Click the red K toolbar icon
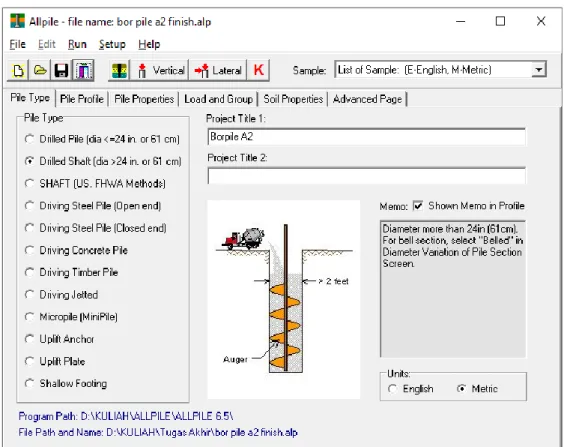The image size is (564, 447). (x=258, y=70)
